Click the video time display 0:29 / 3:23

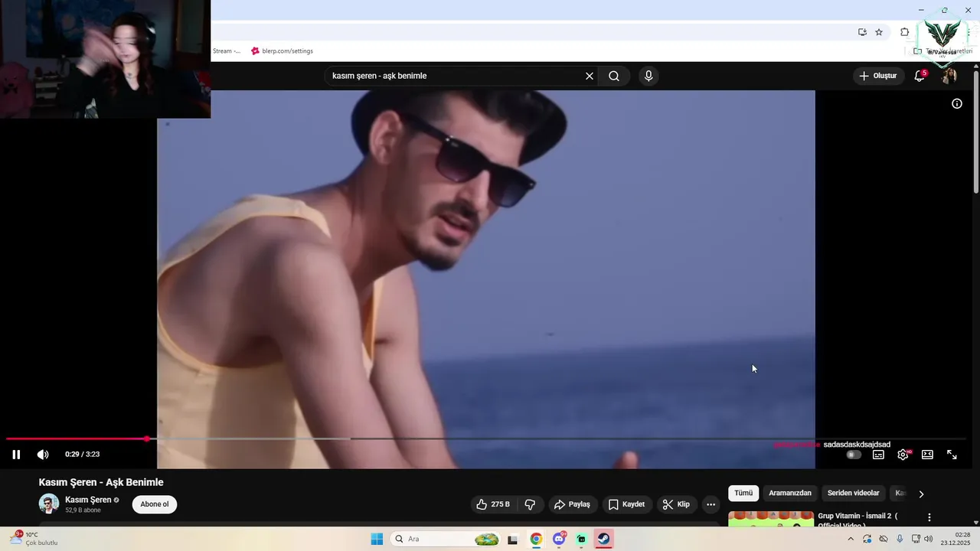82,455
